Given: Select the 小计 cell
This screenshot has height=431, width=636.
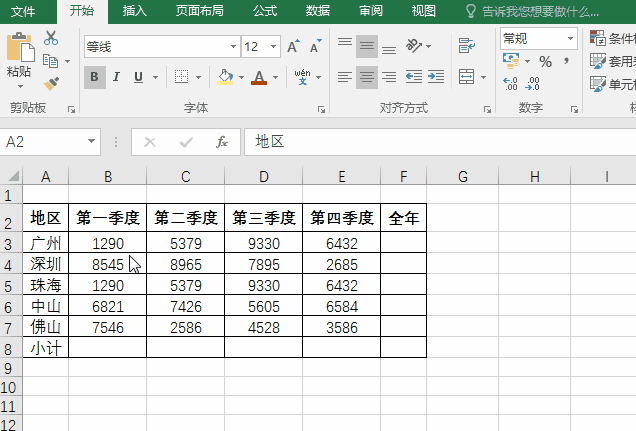Looking at the screenshot, I should tap(45, 347).
